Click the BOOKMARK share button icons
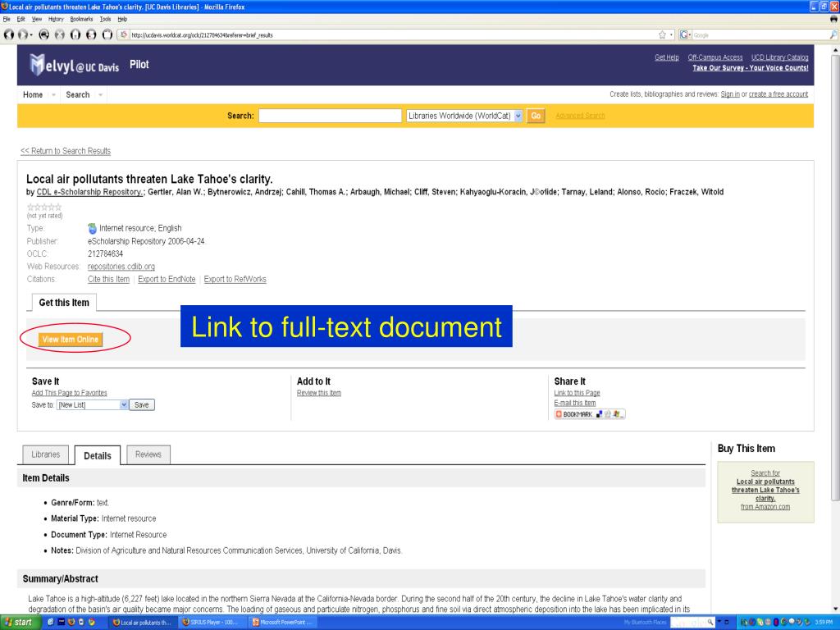Image resolution: width=840 pixels, height=630 pixels. [589, 414]
